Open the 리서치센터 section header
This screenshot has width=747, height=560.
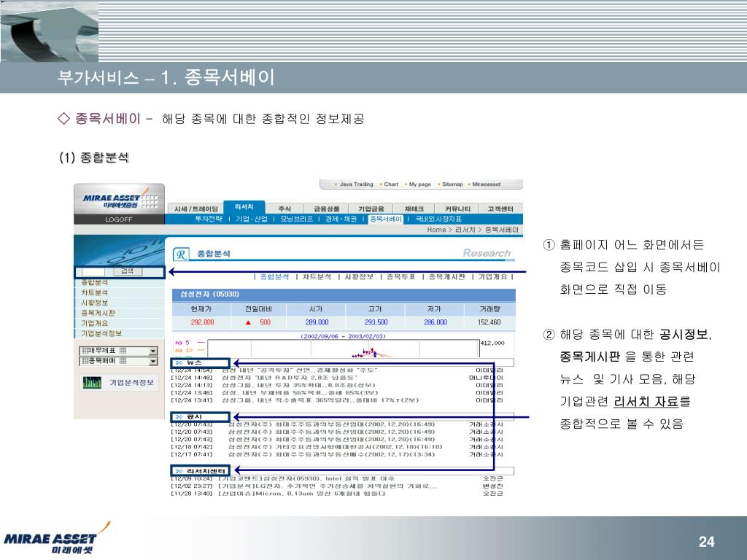pos(200,471)
